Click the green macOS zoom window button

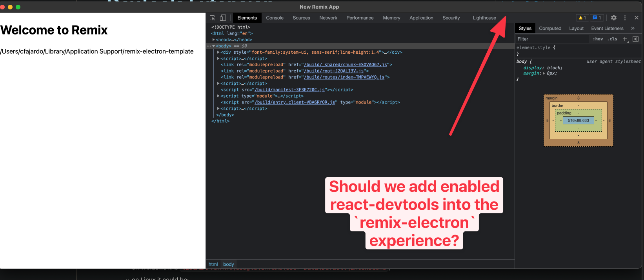coord(18,7)
